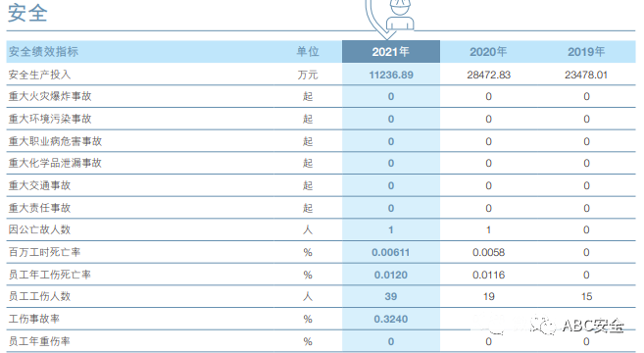This screenshot has width=644, height=353.
Task: Click the value 0.0120
Action: [390, 275]
